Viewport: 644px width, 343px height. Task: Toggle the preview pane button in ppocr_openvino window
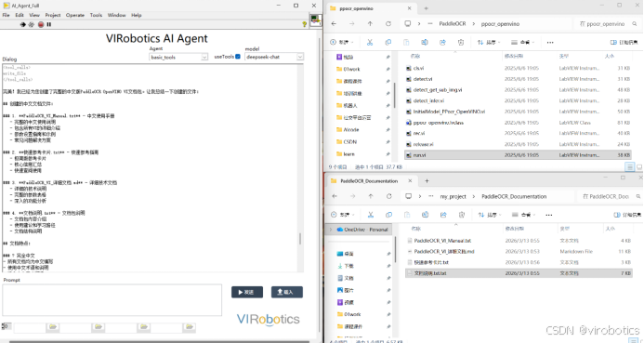(x=624, y=43)
